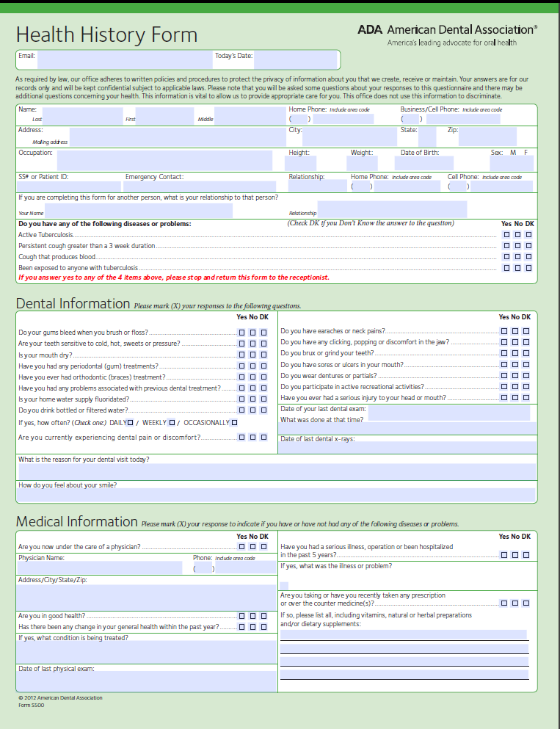Check Yes for gums bleed when brushing
The width and height of the screenshot is (560, 729).
pyautogui.click(x=241, y=333)
